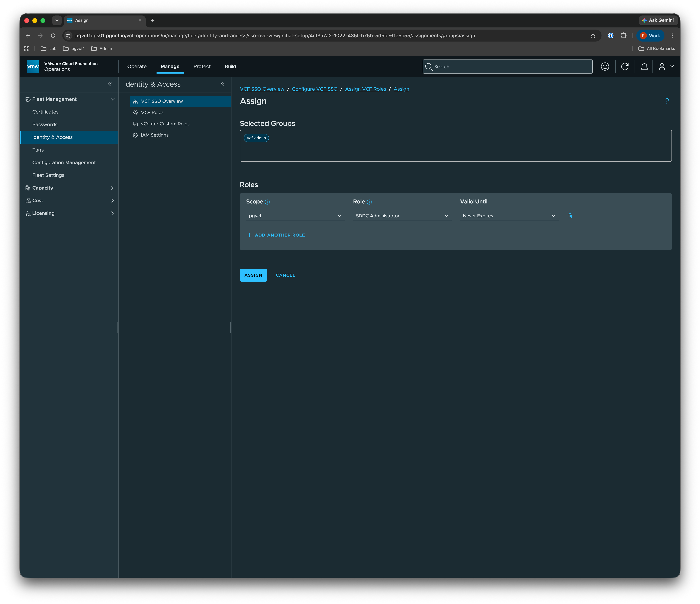Open a new browser tab with plus

pos(153,21)
